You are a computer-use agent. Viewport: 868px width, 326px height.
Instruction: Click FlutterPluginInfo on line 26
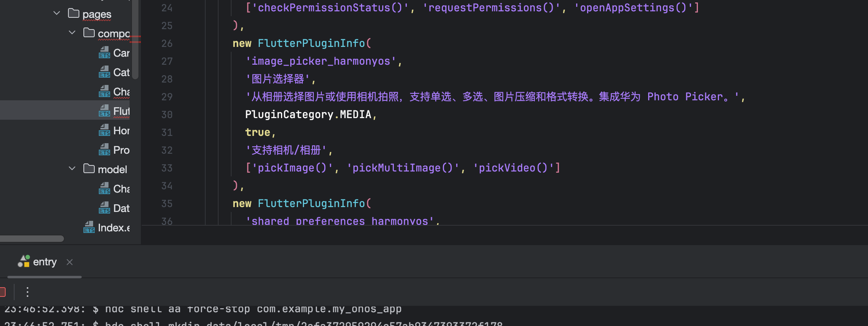click(311, 43)
